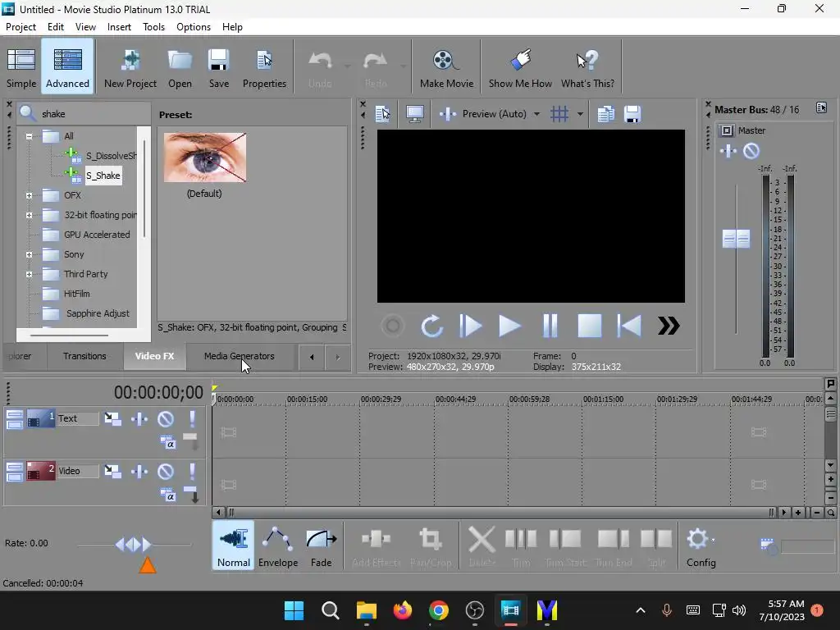This screenshot has width=840, height=630.
Task: Switch to the Media Generators tab
Action: (x=239, y=356)
